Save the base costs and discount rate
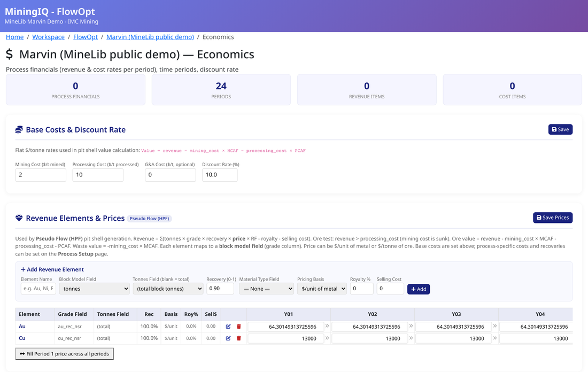Screen dimensions: 588x372 coord(560,129)
